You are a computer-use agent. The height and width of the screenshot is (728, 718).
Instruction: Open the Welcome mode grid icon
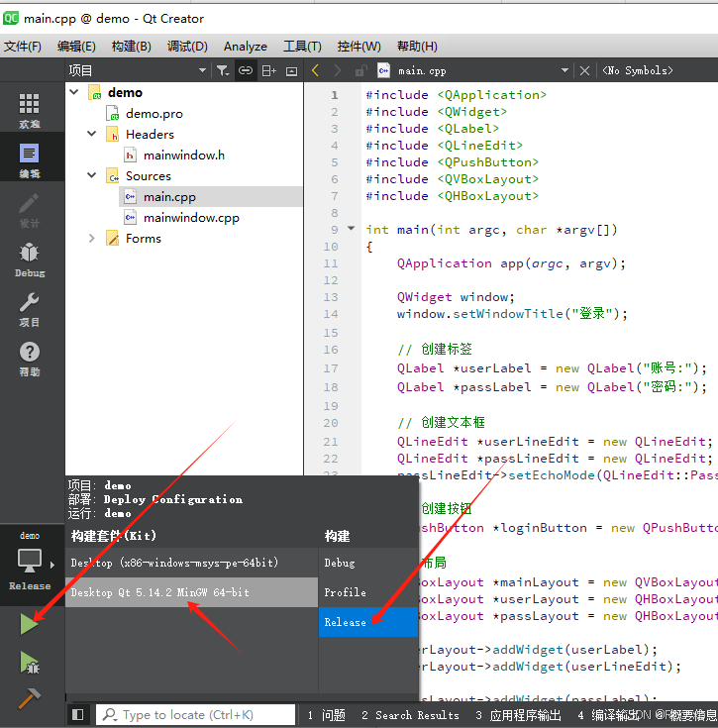(x=29, y=104)
